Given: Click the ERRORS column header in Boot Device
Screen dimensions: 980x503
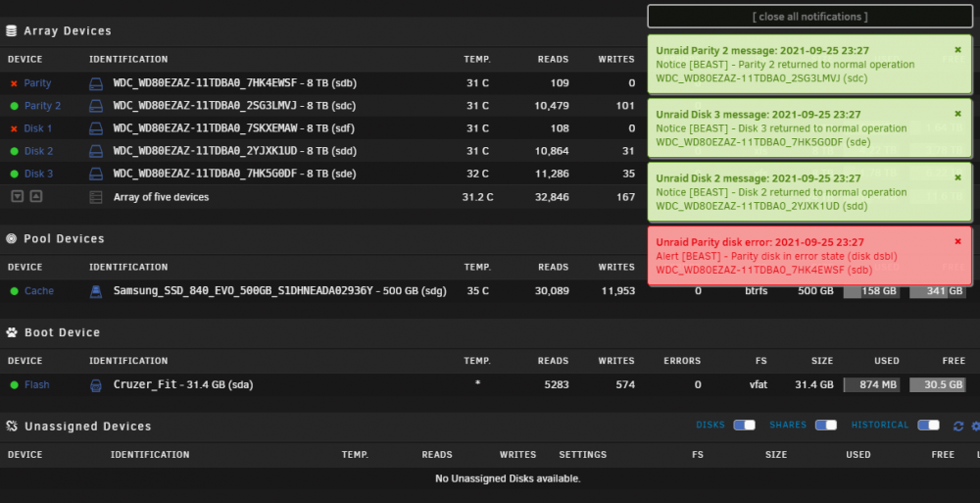Looking at the screenshot, I should point(682,361).
